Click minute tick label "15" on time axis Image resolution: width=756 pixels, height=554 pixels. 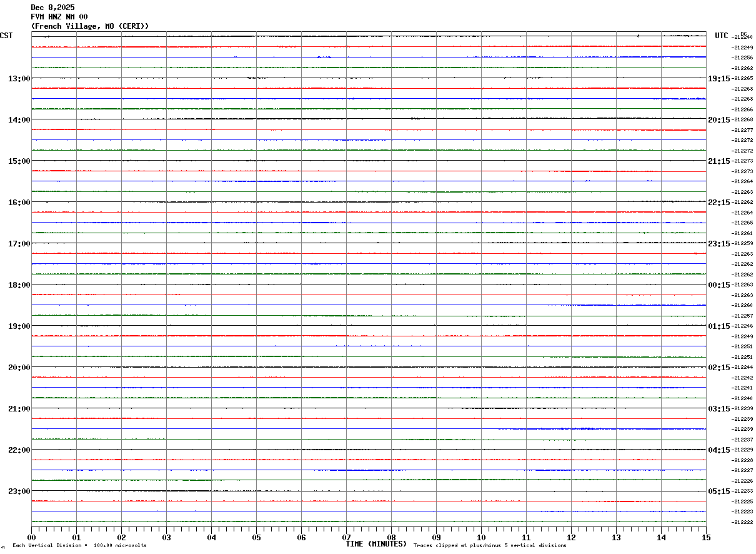706,537
